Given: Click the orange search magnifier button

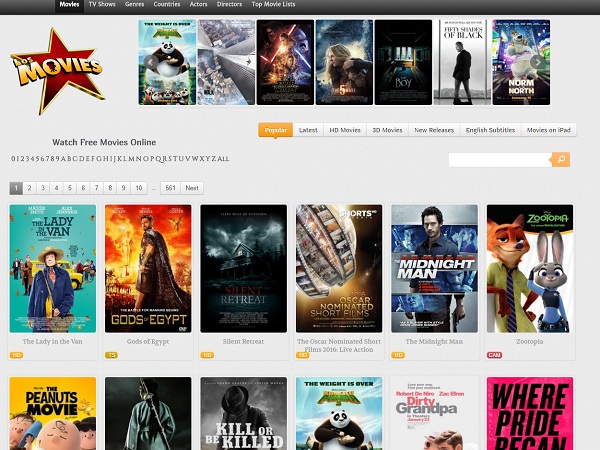Looking at the screenshot, I should coord(561,160).
